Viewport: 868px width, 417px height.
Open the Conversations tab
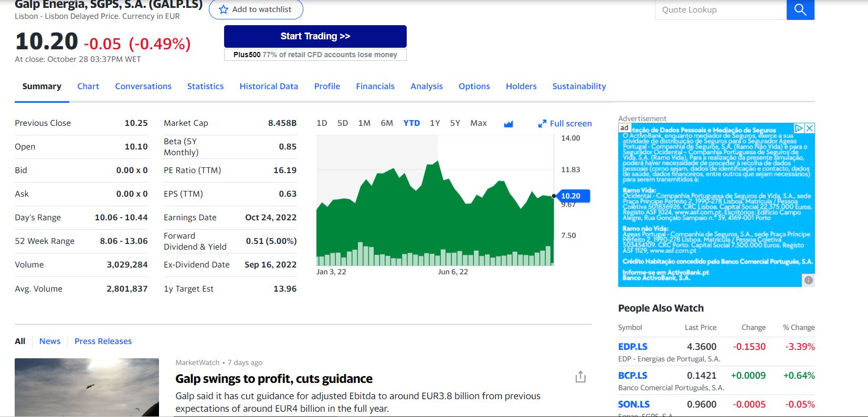coord(143,87)
